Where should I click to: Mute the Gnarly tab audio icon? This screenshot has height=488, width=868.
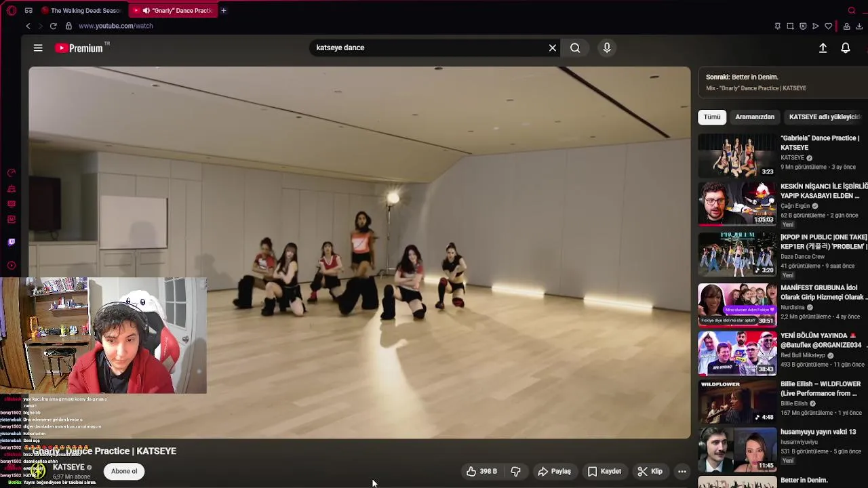pyautogui.click(x=146, y=10)
